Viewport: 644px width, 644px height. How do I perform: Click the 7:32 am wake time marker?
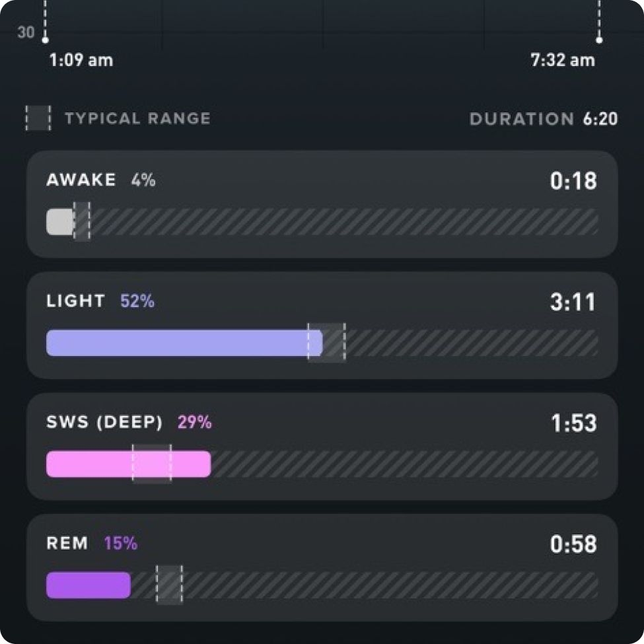click(x=599, y=40)
